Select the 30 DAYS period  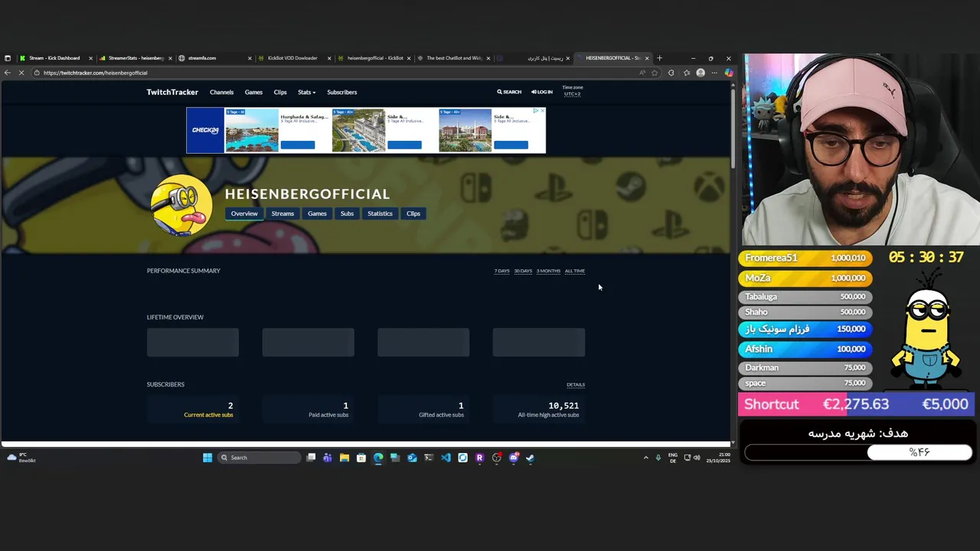click(x=523, y=271)
